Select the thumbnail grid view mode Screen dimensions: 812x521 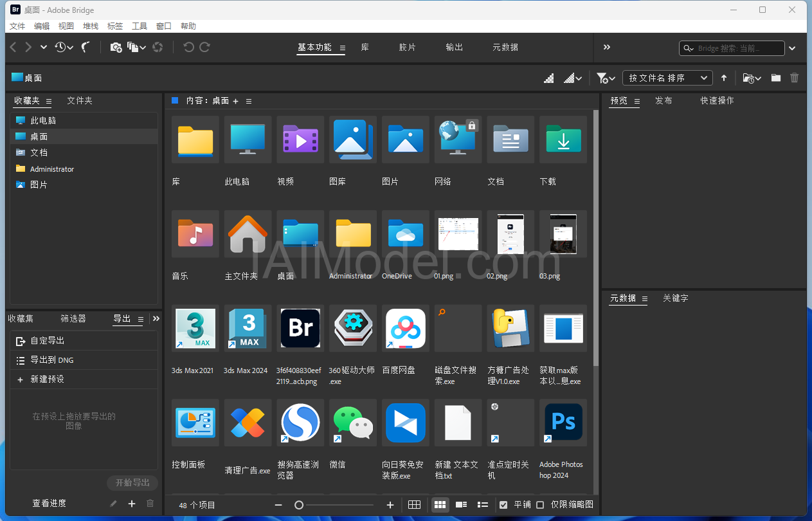point(440,505)
